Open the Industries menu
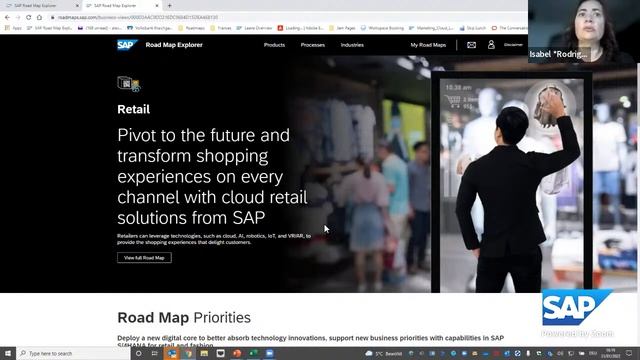This screenshot has height=360, width=640. coord(352,45)
